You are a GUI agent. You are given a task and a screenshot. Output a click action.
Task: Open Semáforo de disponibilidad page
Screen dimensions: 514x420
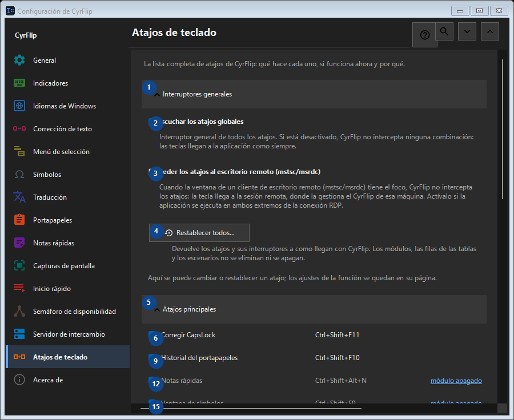pyautogui.click(x=67, y=311)
